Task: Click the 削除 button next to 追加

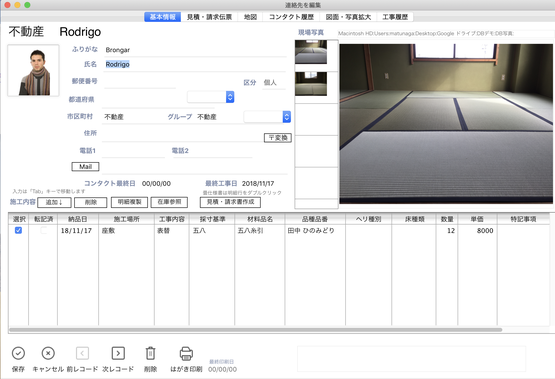Action: [x=91, y=202]
